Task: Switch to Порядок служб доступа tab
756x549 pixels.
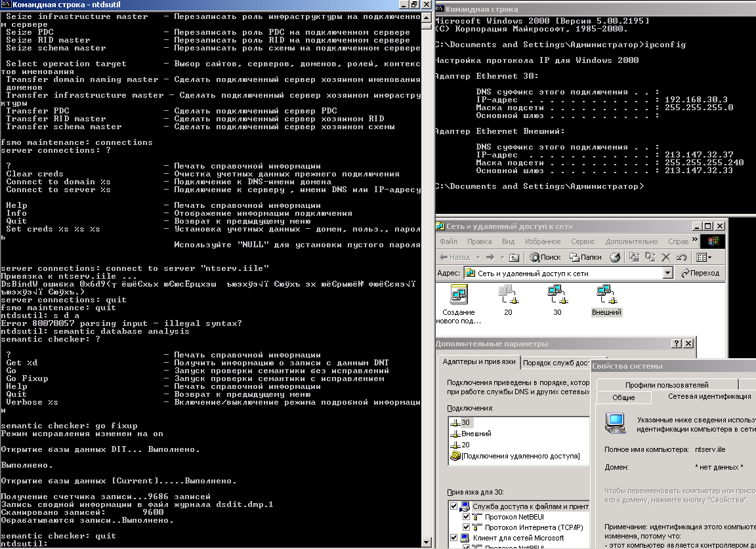Action: pyautogui.click(x=555, y=363)
